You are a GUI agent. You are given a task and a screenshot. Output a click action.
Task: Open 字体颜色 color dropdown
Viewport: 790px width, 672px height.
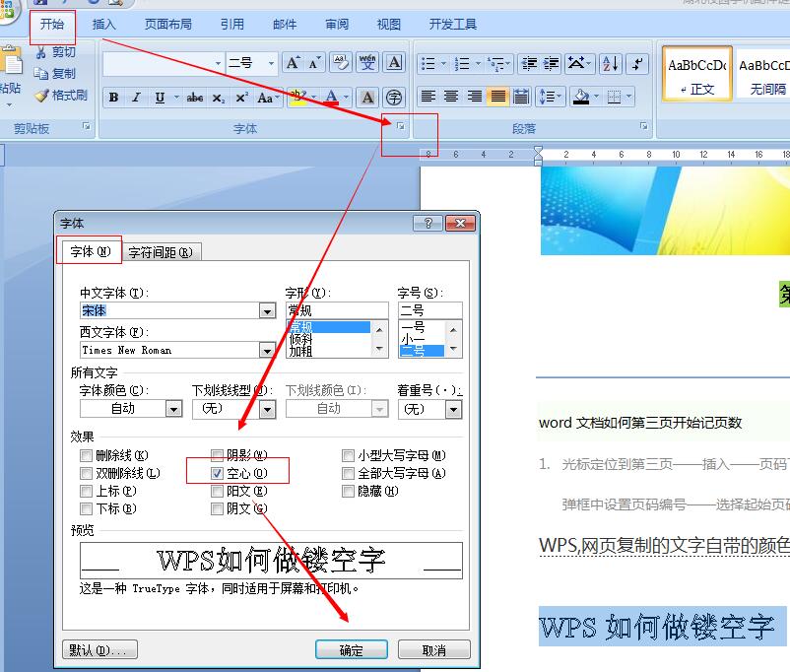coord(173,409)
